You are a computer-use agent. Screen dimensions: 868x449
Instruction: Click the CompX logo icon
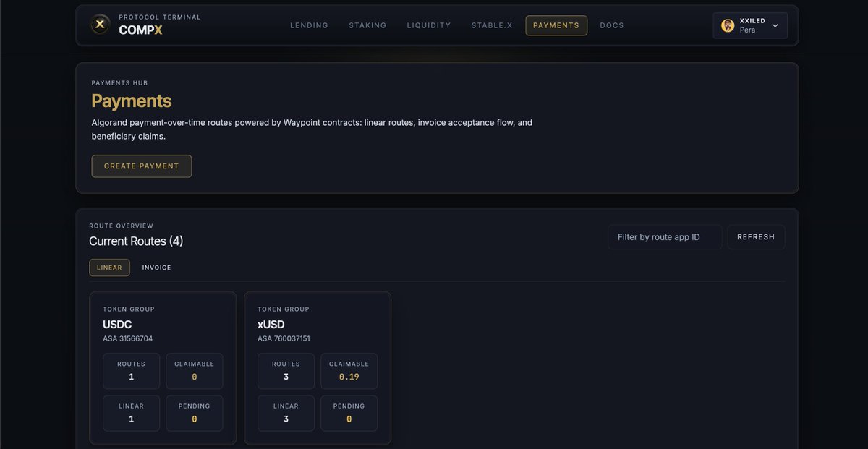101,25
